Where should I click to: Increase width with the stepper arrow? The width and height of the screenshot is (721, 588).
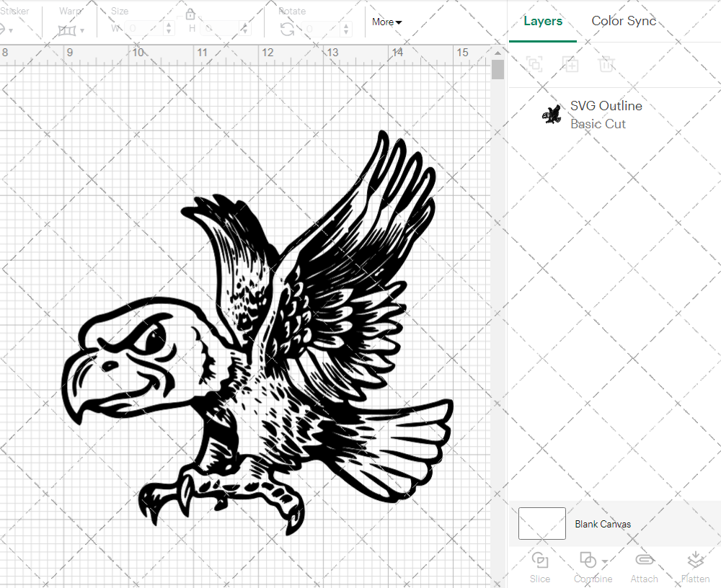click(169, 26)
